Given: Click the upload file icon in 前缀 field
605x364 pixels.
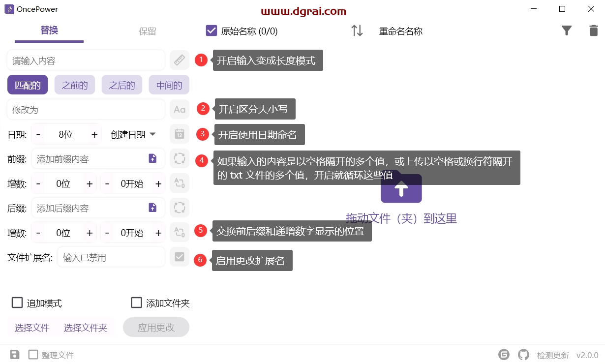Looking at the screenshot, I should pyautogui.click(x=152, y=158).
